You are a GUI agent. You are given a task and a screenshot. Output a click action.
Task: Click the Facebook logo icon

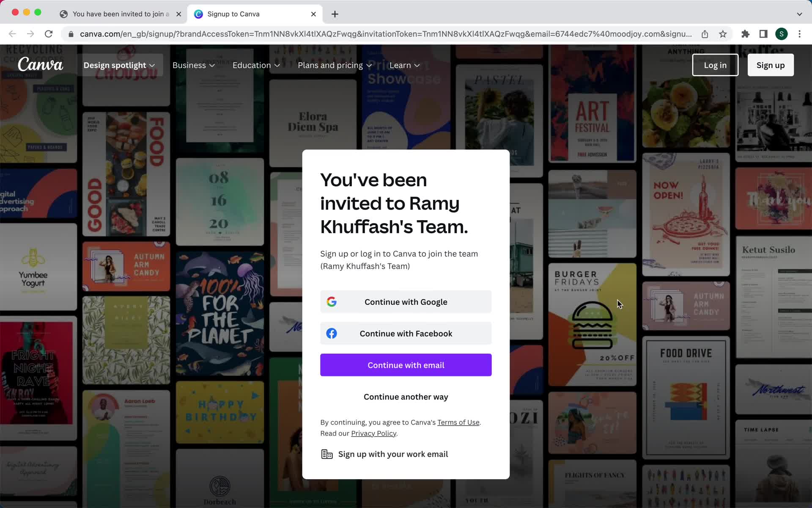pyautogui.click(x=332, y=334)
